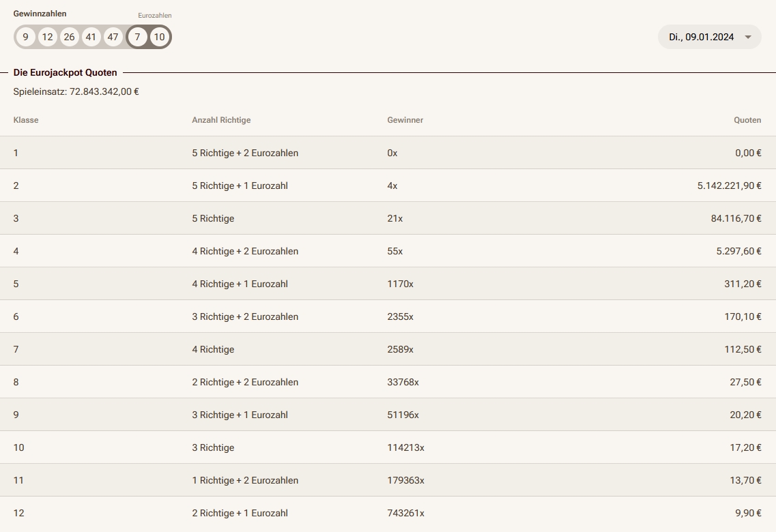Click winner count 179363x

406,481
